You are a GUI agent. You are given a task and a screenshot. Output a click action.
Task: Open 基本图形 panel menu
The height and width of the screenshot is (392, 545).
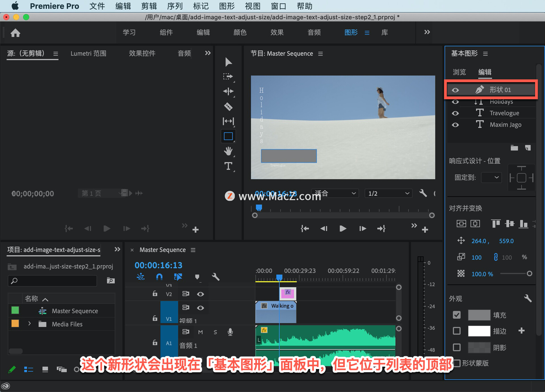(485, 54)
